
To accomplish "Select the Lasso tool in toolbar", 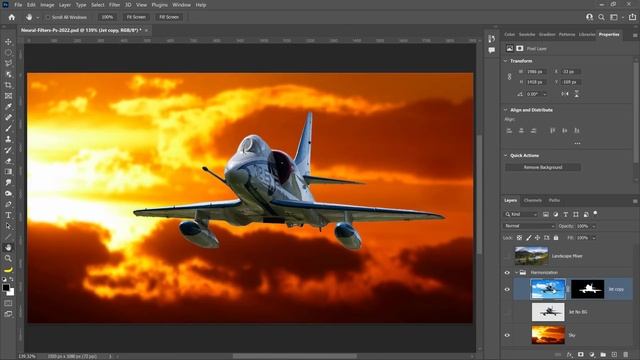I will (x=8, y=64).
